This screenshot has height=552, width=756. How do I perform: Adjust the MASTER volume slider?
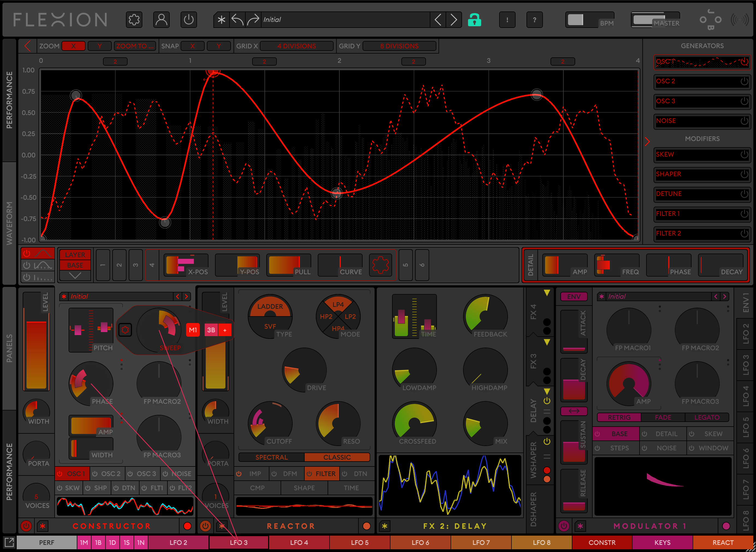coord(655,20)
